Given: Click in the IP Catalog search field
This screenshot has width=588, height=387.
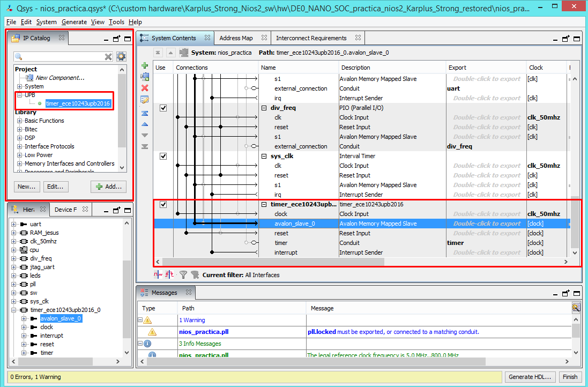Looking at the screenshot, I should coord(63,57).
